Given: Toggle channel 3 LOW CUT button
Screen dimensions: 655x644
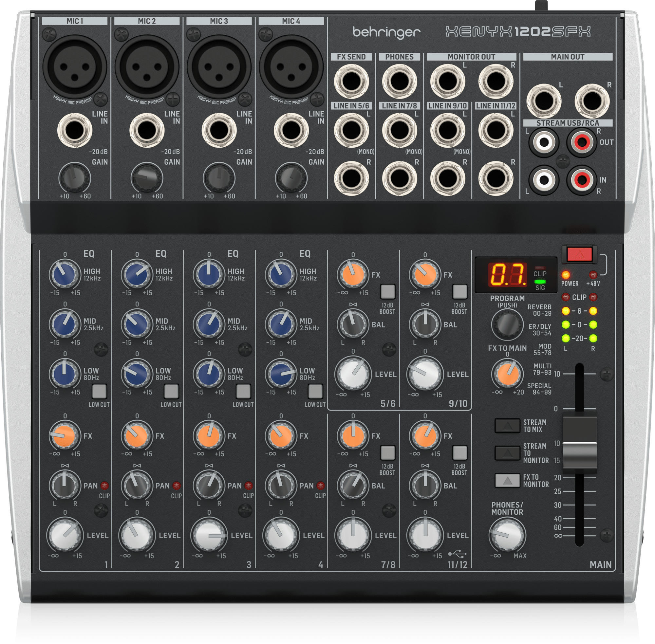Looking at the screenshot, I should tap(243, 391).
